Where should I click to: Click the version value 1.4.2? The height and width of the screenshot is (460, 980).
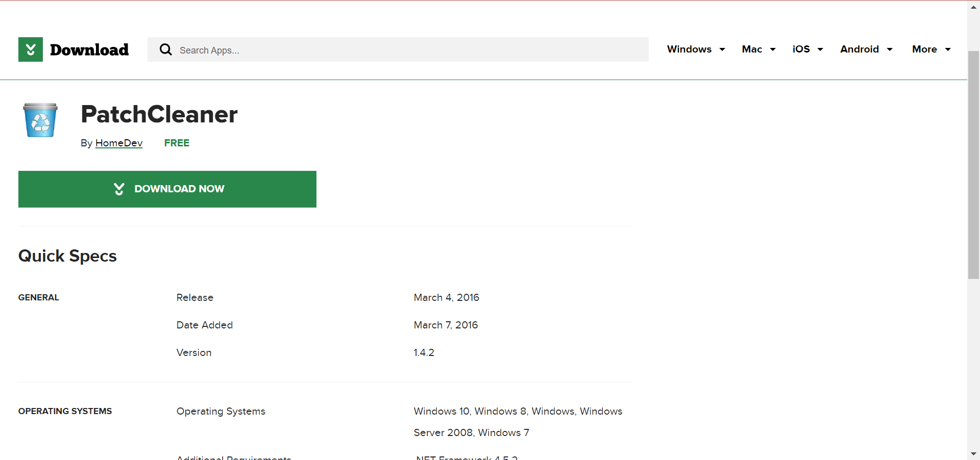(424, 352)
